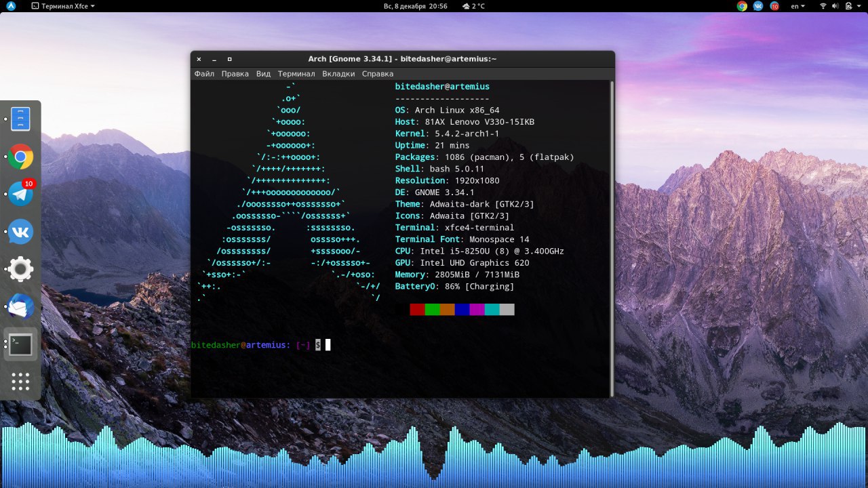Viewport: 868px width, 488px height.
Task: Click the 'Battery0: 86% [Charging]' line
Action: (454, 287)
